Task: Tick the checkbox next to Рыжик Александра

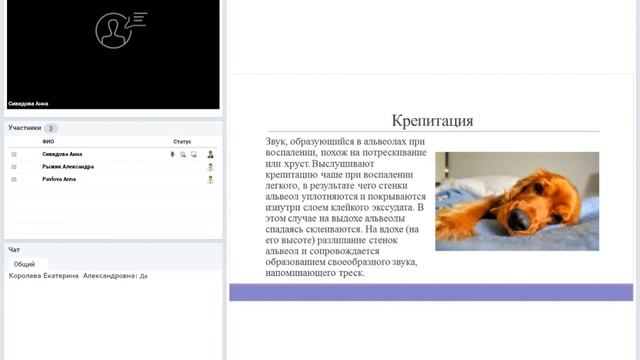Action: tap(14, 167)
